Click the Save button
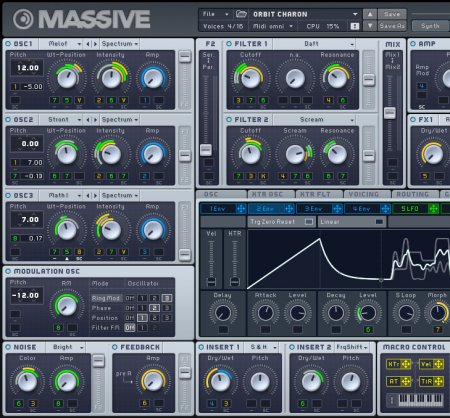 [392, 14]
